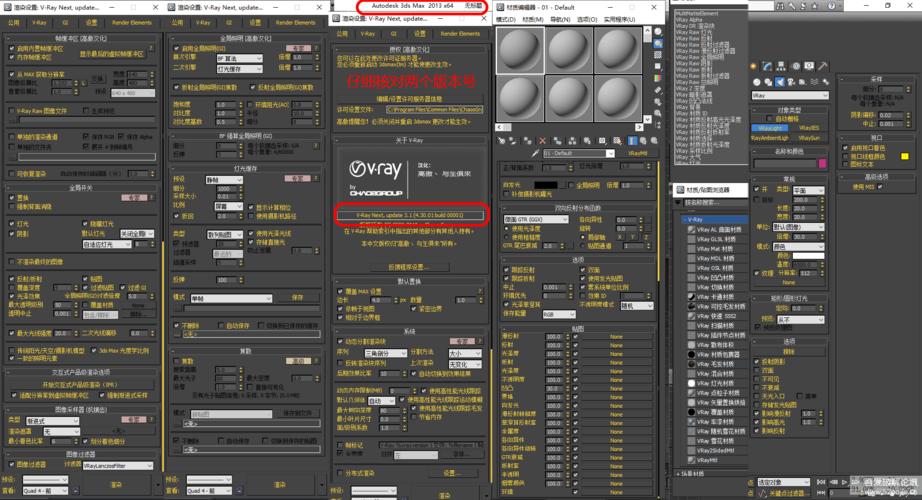
Task: Toggle V-Ray Raw 图像文件 checkbox
Action: [x=12, y=111]
